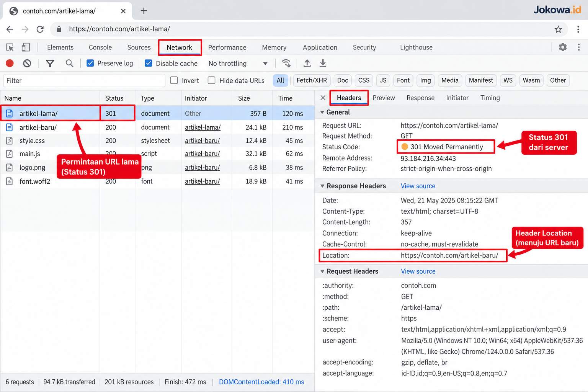Click the browser back arrow

10,29
